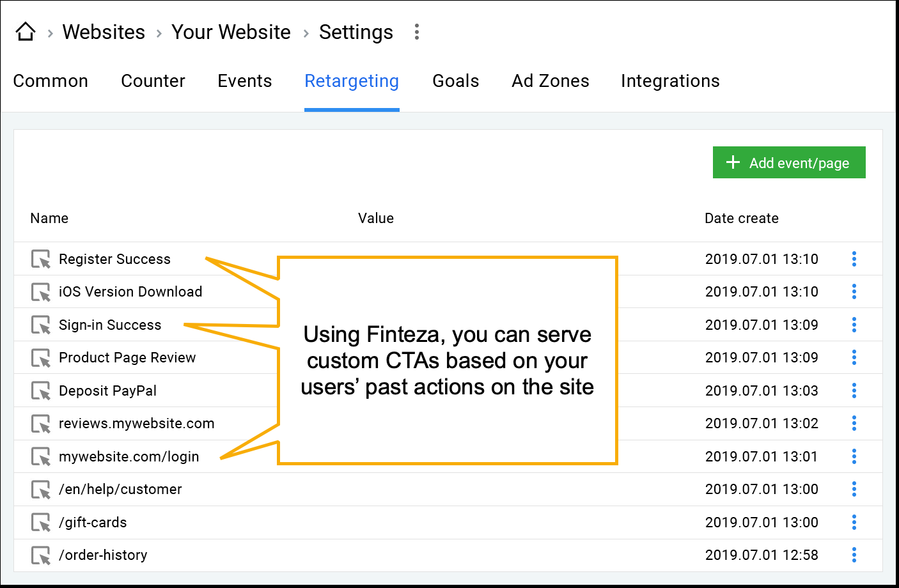Screen dimensions: 899x588
Task: Go to Websites in the breadcrumb
Action: [104, 32]
